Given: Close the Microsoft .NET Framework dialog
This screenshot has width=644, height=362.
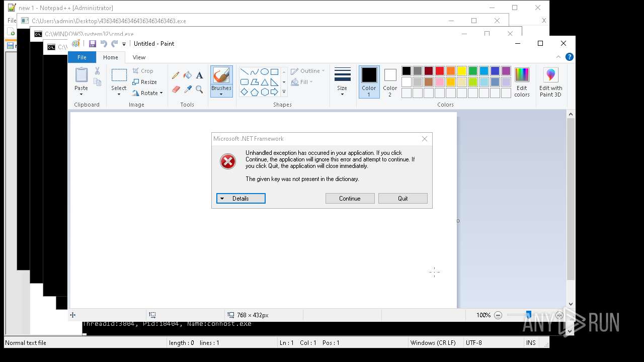Looking at the screenshot, I should (x=424, y=139).
